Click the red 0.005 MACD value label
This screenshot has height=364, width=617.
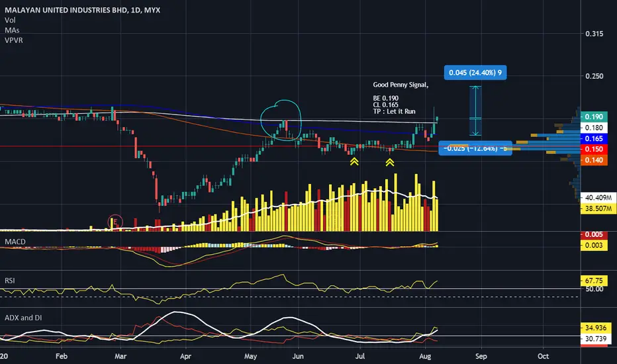(x=594, y=234)
